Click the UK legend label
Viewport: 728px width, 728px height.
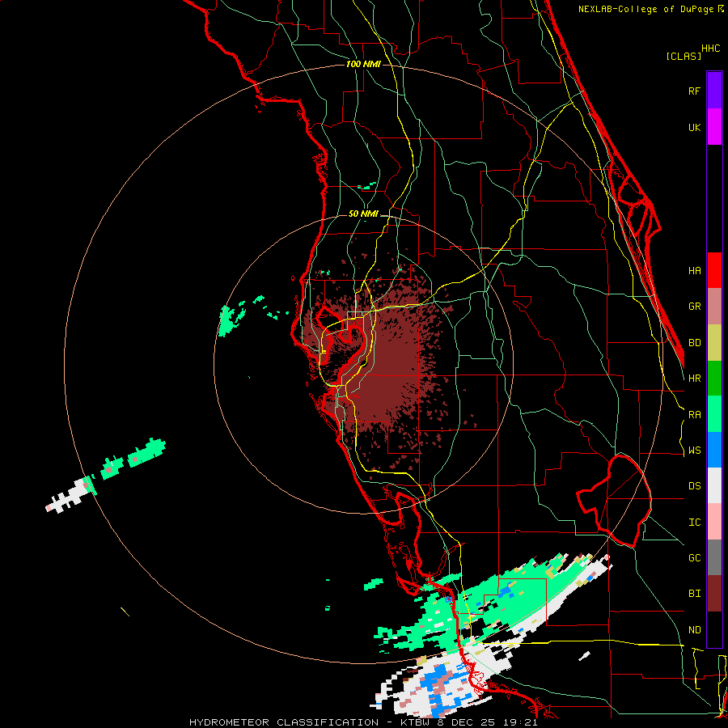click(x=694, y=127)
